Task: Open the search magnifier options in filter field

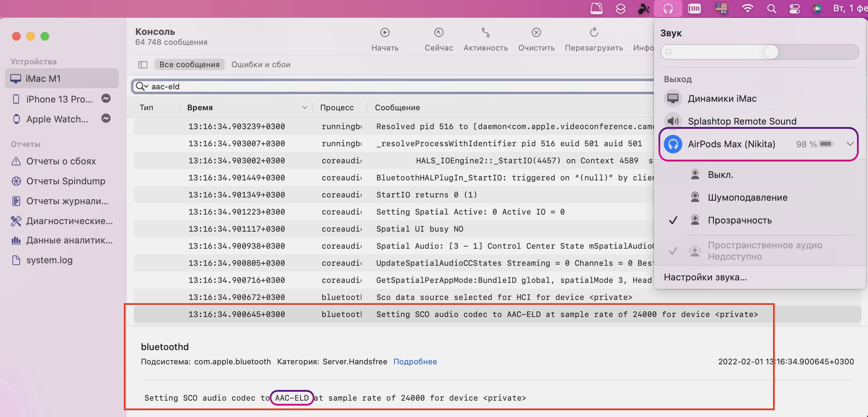Action: [142, 86]
